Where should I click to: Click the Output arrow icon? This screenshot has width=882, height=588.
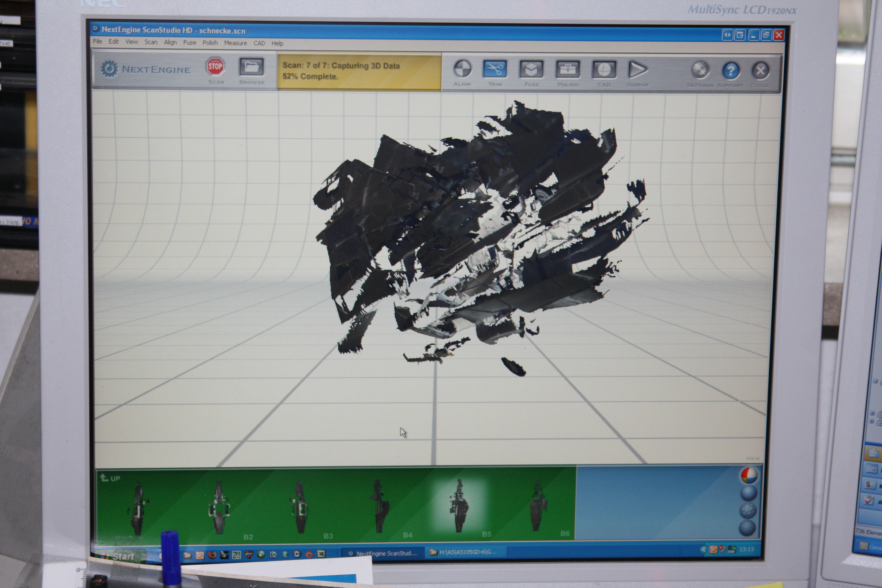coord(637,70)
